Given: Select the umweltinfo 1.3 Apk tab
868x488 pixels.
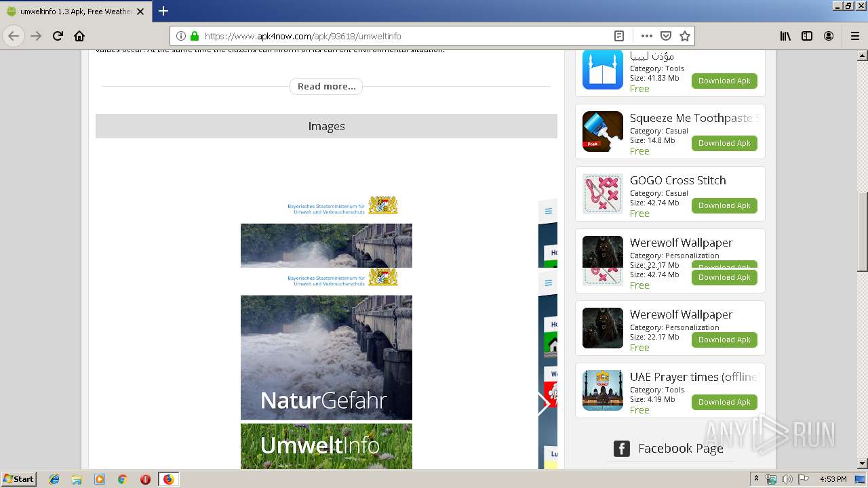Looking at the screenshot, I should click(x=76, y=12).
